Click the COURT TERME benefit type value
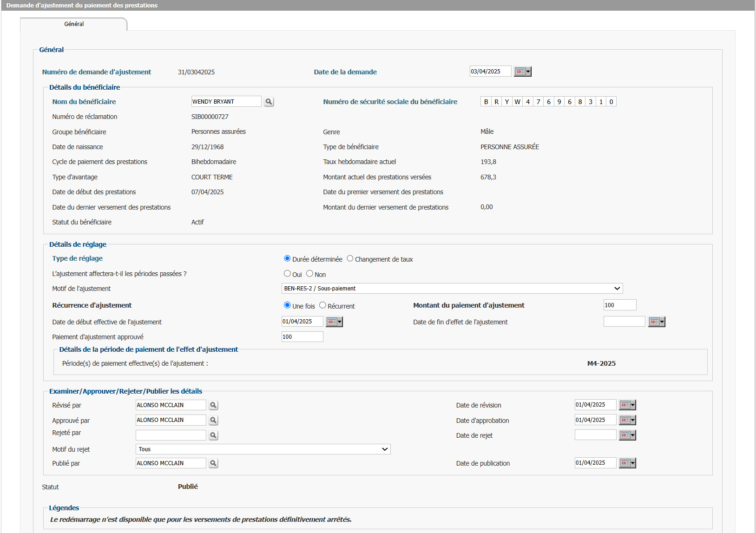The height and width of the screenshot is (533, 756). [x=212, y=177]
